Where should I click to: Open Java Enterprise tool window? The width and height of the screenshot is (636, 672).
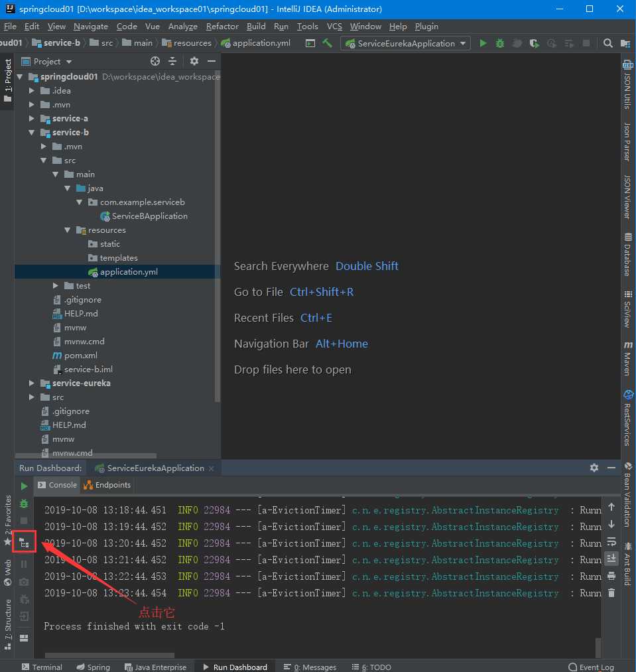coord(156,667)
